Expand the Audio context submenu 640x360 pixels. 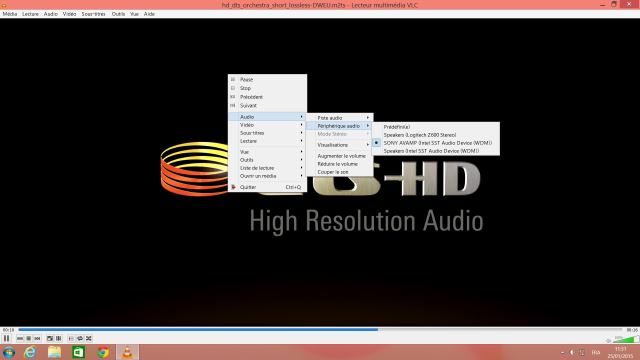tap(267, 117)
